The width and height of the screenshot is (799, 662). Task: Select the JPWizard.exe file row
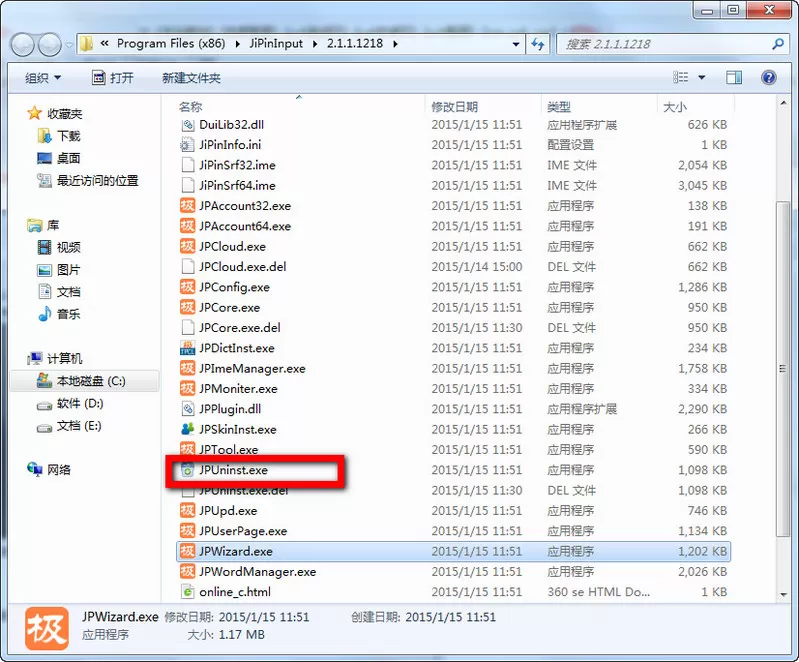pos(453,551)
